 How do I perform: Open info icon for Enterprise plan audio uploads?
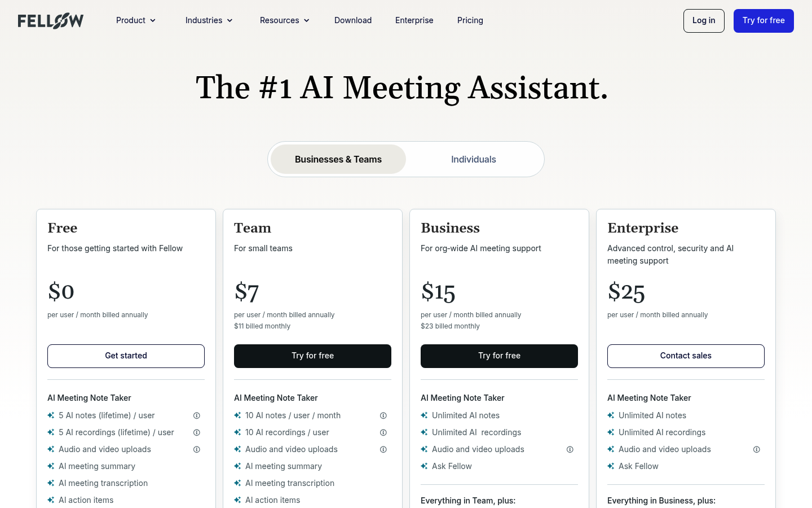pos(757,449)
